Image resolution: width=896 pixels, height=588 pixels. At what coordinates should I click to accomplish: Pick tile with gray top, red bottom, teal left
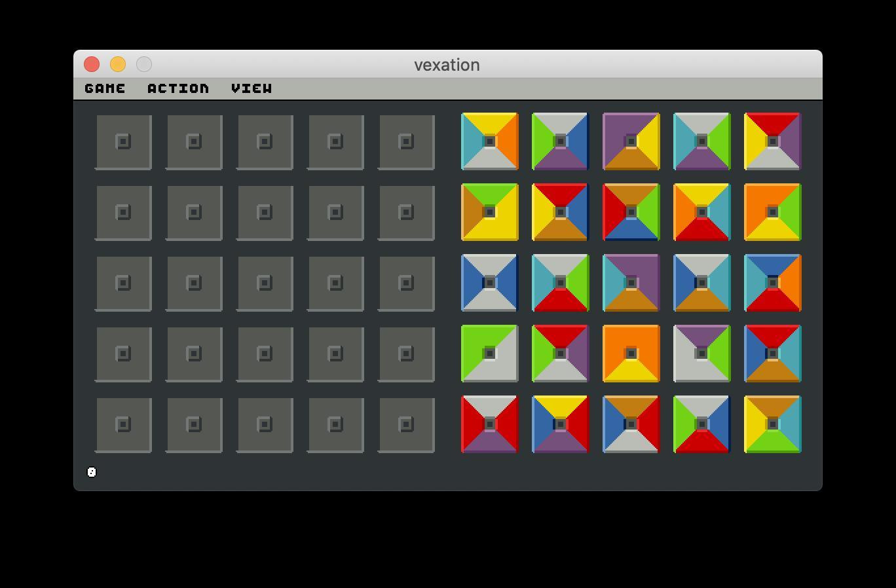[x=561, y=283]
